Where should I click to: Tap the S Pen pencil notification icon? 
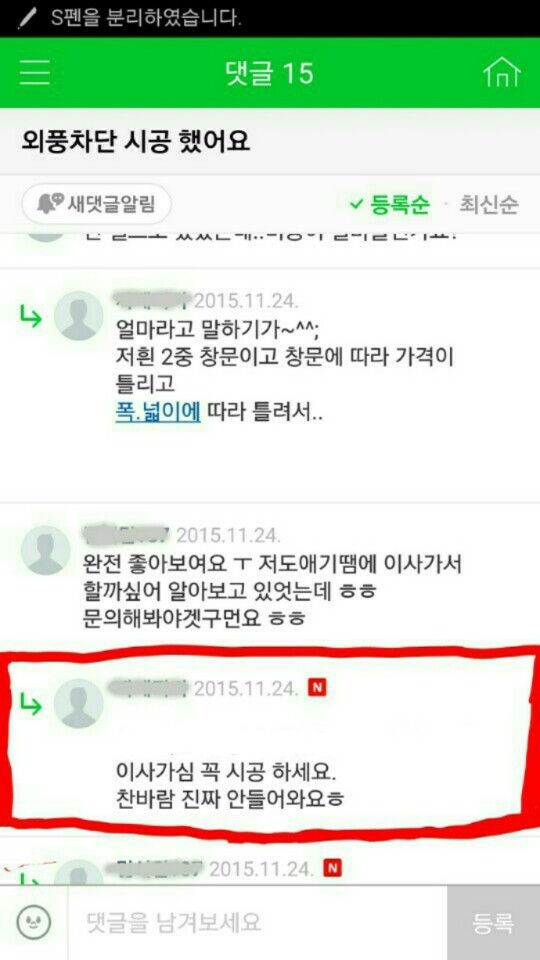coord(26,18)
